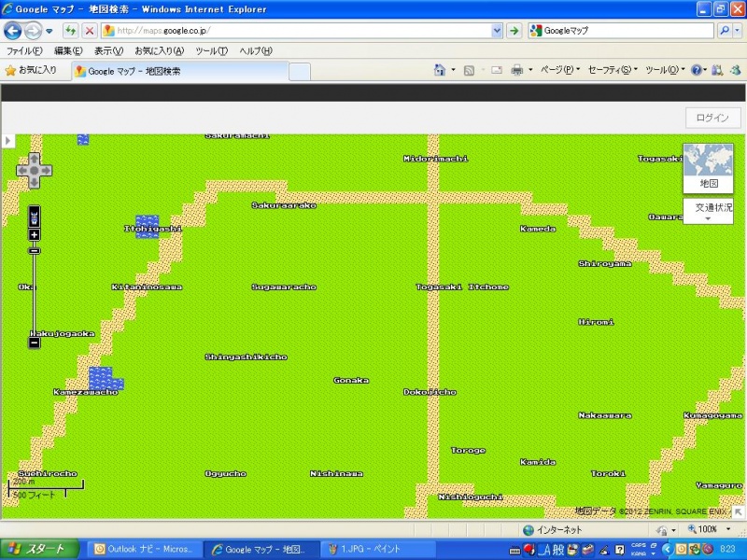Click the browser Back arrow button

[x=12, y=31]
